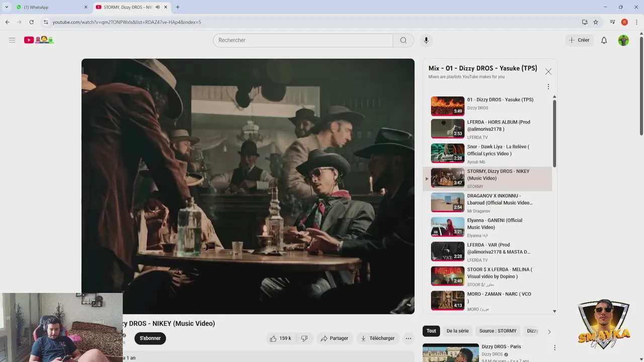
Task: Click the browser address bar URL
Action: click(127, 22)
